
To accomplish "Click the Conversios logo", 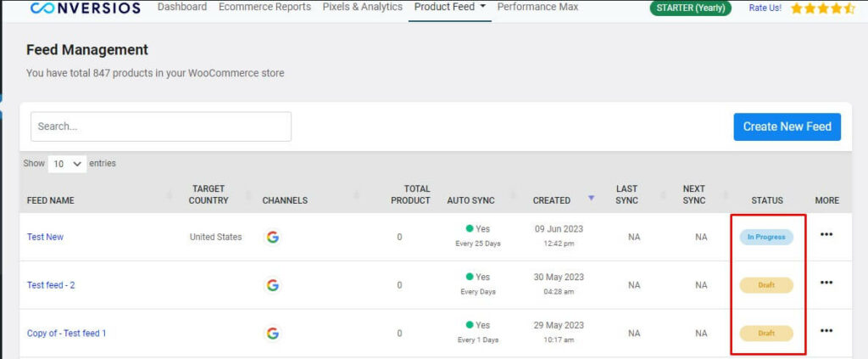I will point(86,8).
